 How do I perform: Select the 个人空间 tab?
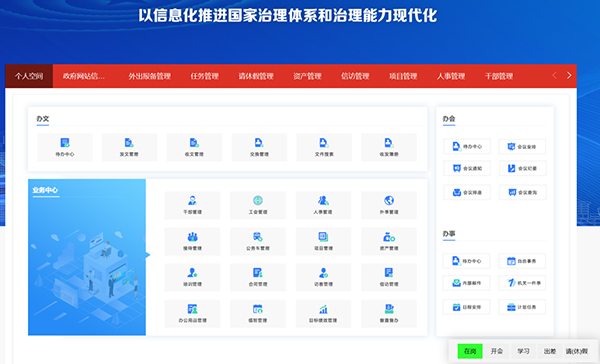(x=29, y=76)
